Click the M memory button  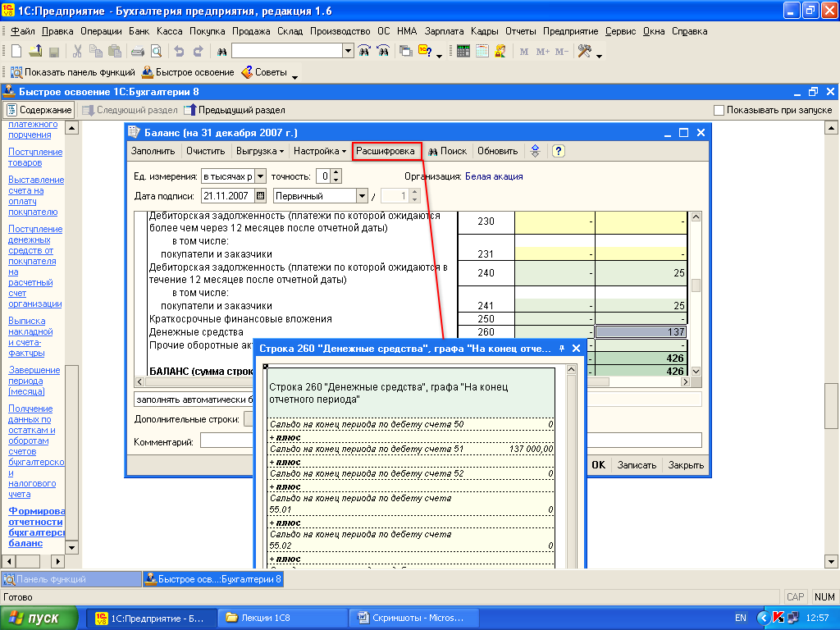[524, 52]
